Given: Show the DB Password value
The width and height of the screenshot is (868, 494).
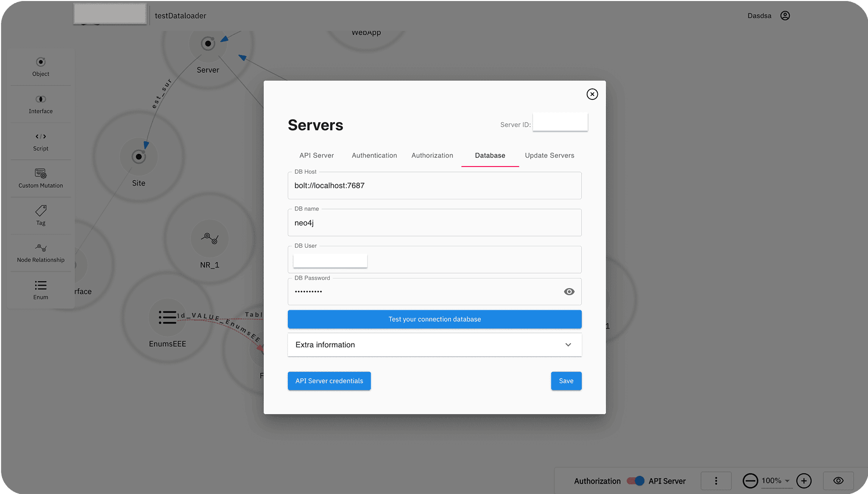Looking at the screenshot, I should pos(569,292).
